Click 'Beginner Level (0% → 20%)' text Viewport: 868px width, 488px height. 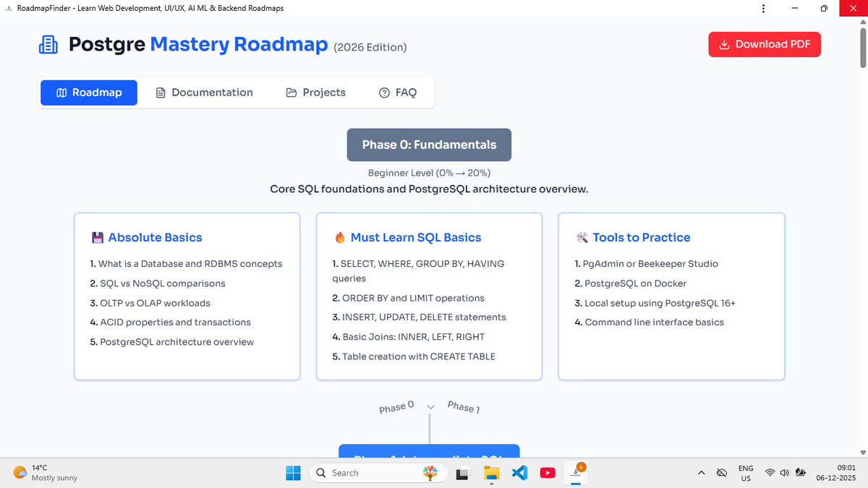coord(429,173)
